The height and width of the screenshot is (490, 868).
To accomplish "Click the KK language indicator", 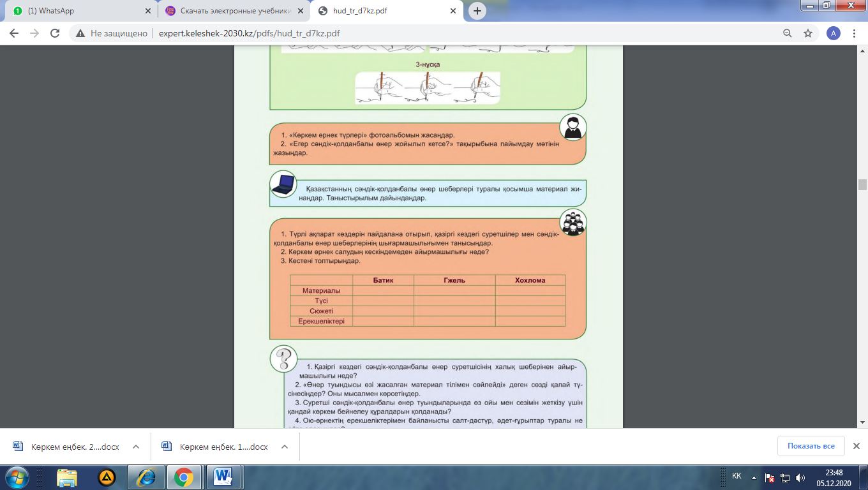I will click(737, 476).
